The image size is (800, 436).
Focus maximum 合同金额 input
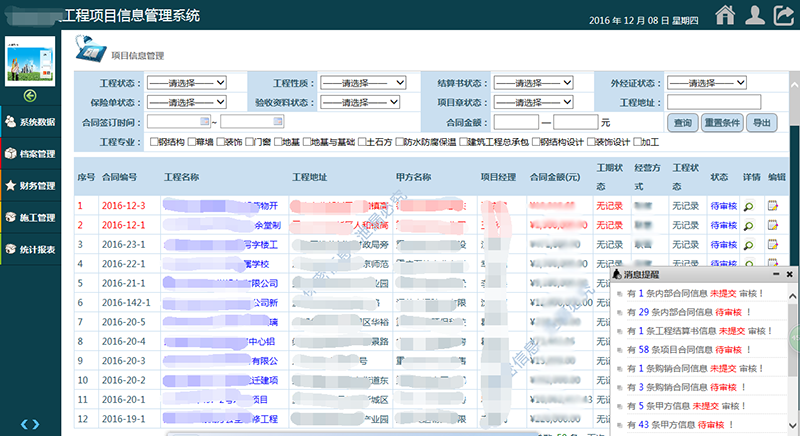576,122
